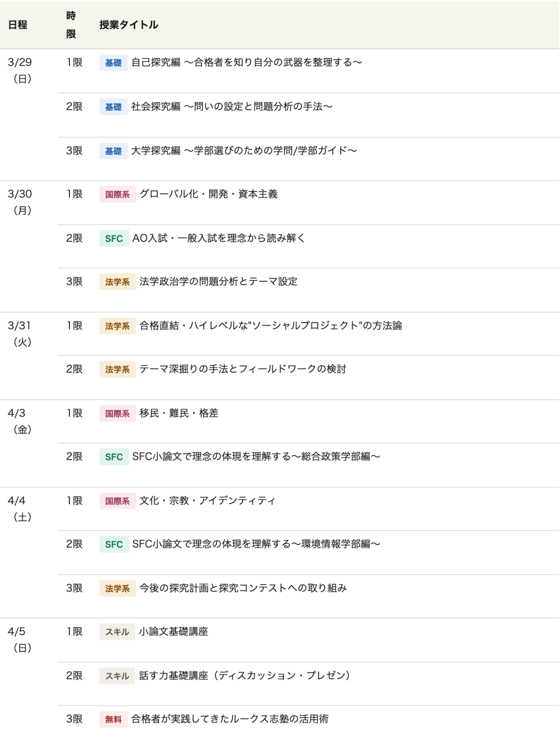Click the 国際系 tag beside グローバル化・開発・資本主義
Screen dimensions: 560x747
click(x=117, y=194)
